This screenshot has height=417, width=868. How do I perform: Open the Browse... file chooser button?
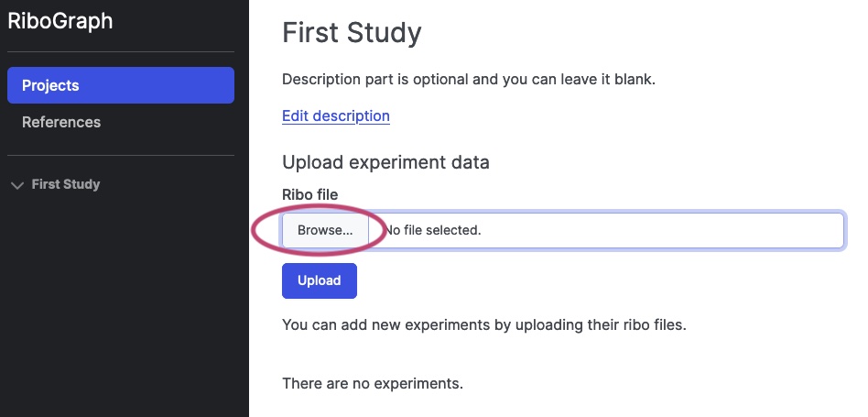coord(325,230)
